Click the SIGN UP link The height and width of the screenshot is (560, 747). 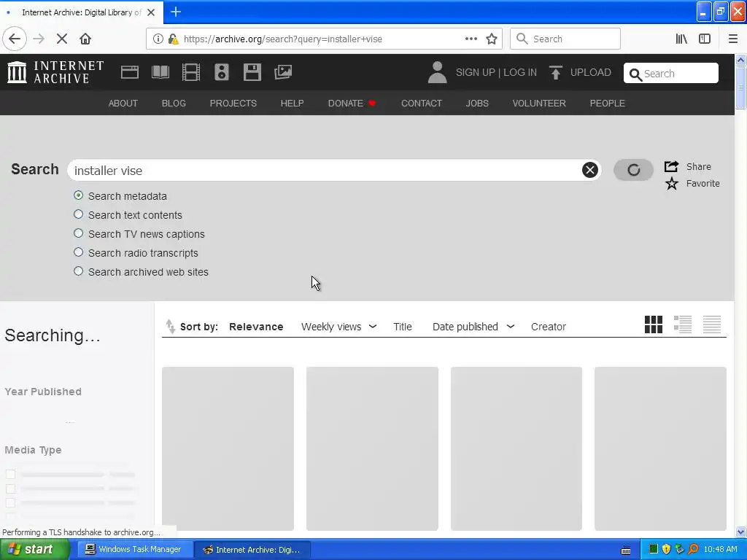point(476,72)
